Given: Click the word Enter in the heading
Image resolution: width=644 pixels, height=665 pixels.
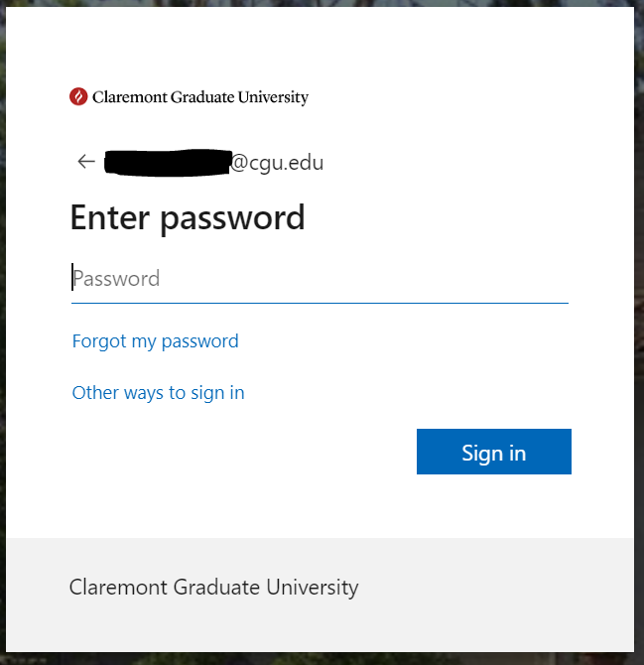Looking at the screenshot, I should click(x=110, y=217).
